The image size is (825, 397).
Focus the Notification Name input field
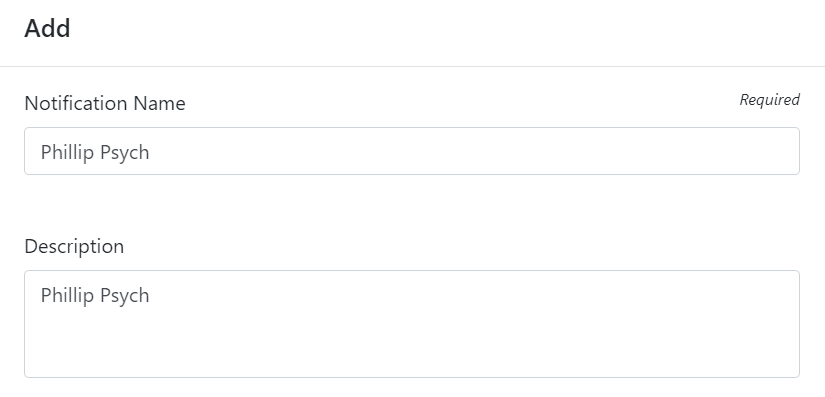[x=411, y=151]
